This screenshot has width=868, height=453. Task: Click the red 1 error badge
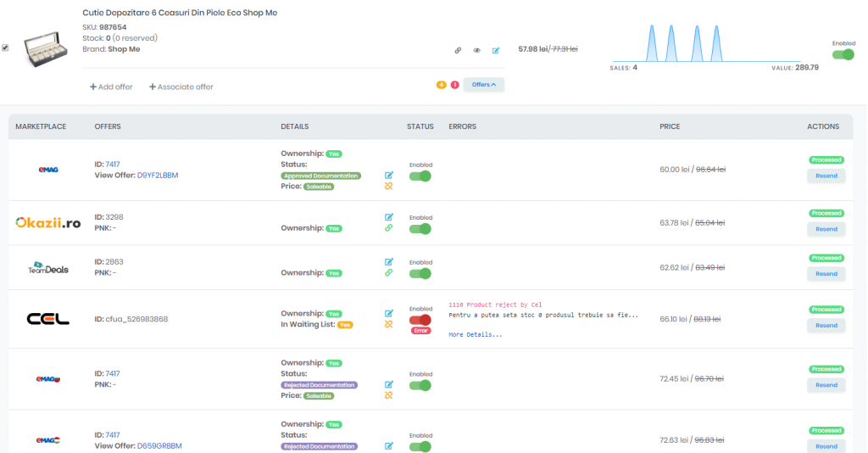pyautogui.click(x=454, y=85)
